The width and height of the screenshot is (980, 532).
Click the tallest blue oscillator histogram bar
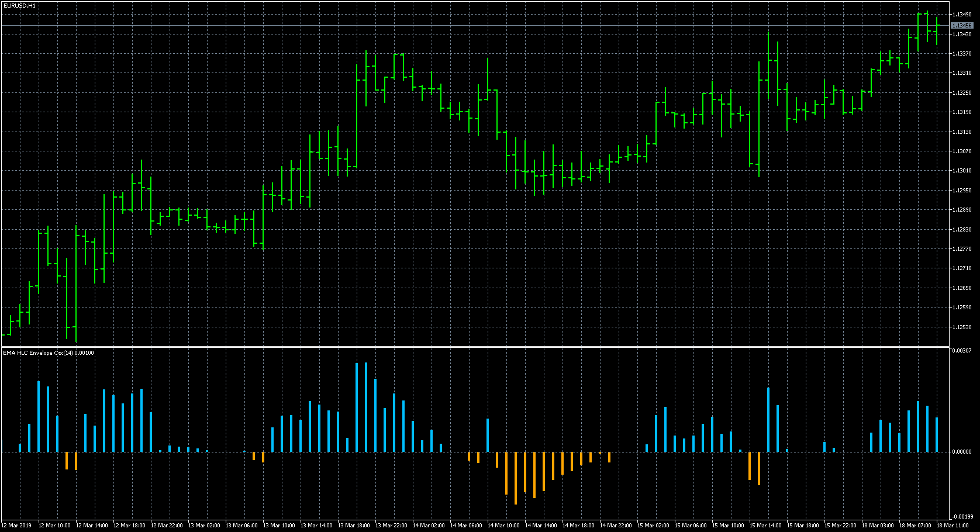357,407
